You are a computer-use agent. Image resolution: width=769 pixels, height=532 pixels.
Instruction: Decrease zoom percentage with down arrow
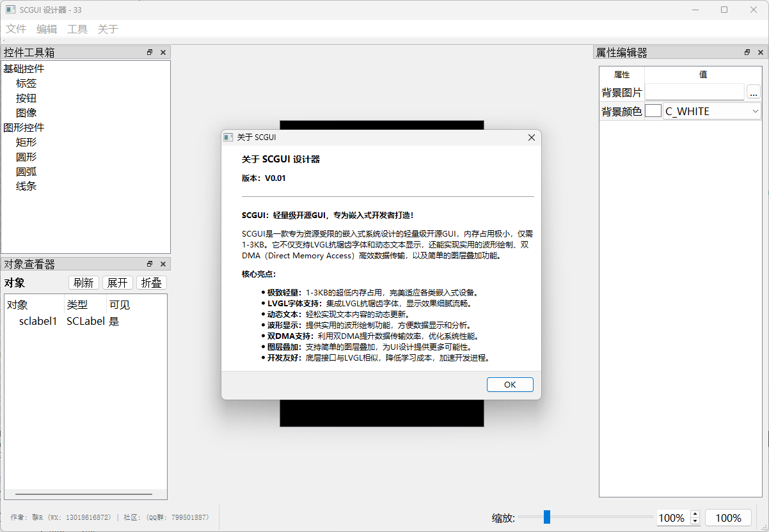click(695, 521)
